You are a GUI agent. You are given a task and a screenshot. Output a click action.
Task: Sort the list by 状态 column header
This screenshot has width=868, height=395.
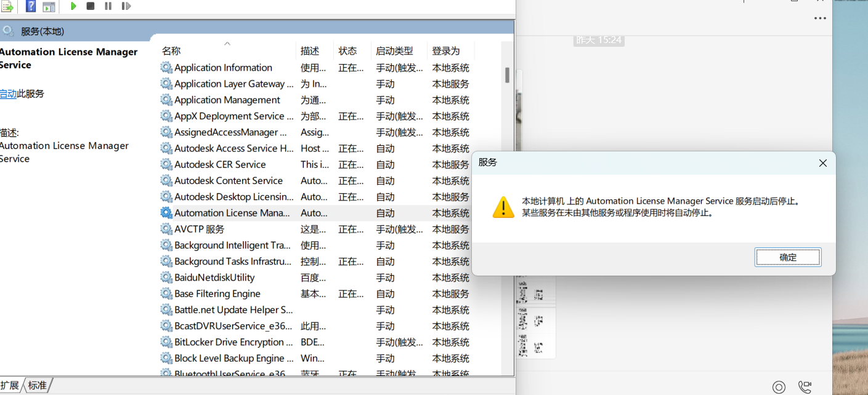[347, 51]
